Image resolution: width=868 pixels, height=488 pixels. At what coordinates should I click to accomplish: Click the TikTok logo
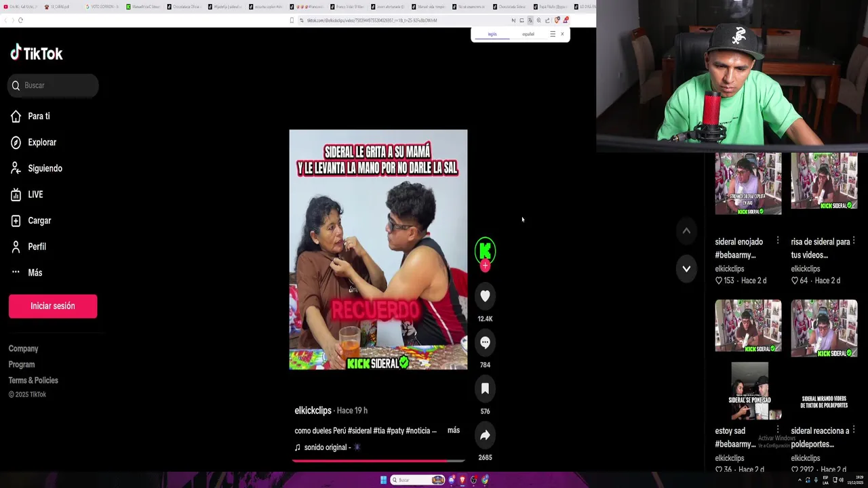(x=37, y=53)
